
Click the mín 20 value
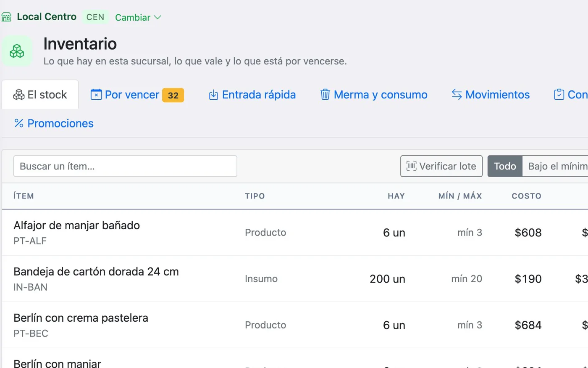(x=467, y=279)
